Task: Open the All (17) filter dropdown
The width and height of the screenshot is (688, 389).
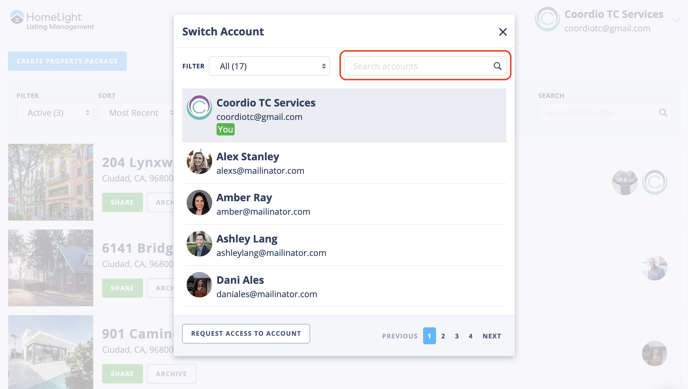Action: [x=269, y=66]
